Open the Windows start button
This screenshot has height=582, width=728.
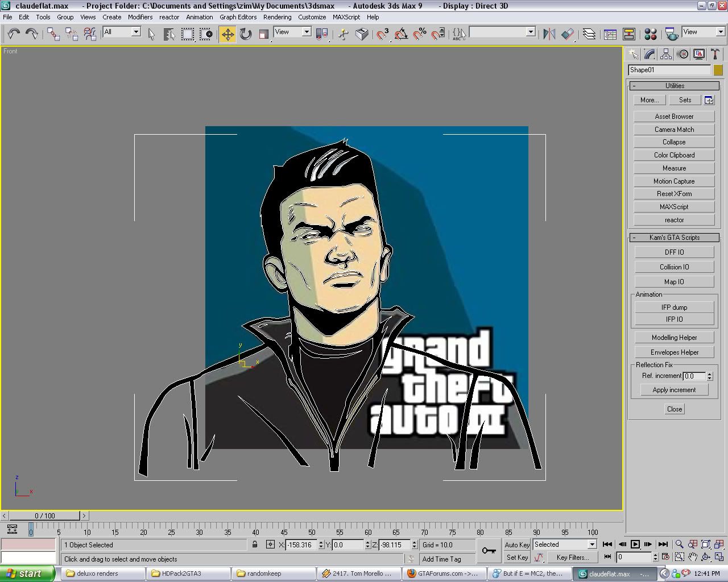[28, 573]
